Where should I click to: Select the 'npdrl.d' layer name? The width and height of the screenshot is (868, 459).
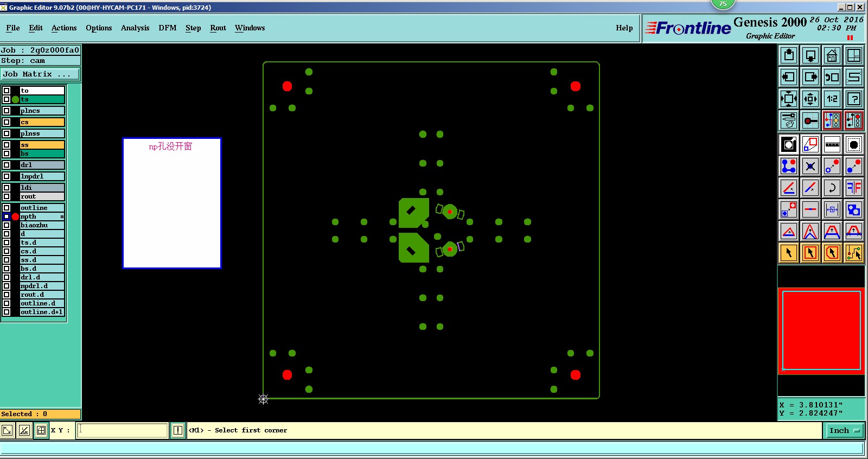point(42,286)
